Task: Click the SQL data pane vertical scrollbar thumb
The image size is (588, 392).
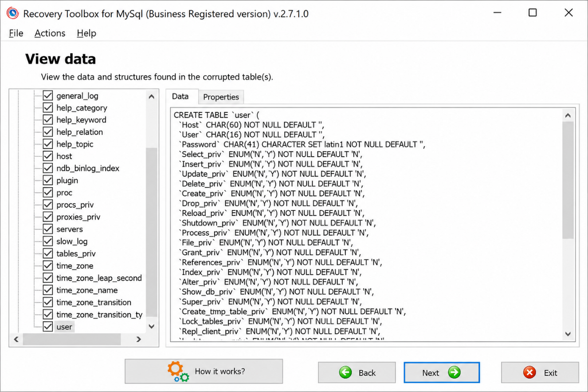Action: (568, 180)
